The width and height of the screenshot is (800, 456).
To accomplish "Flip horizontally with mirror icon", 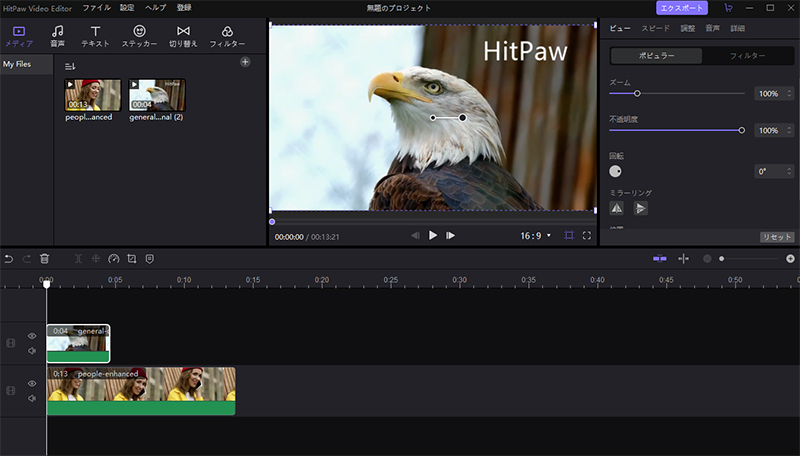I will click(x=617, y=208).
